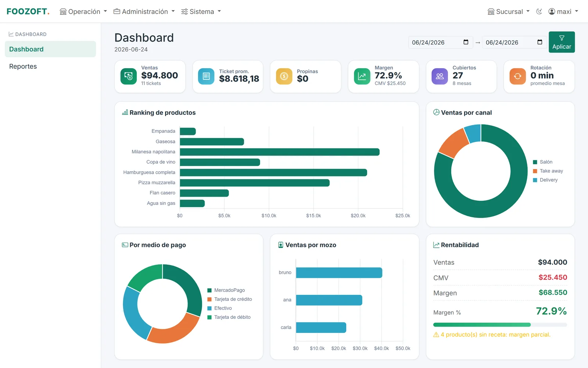Screen dimensions: 588x368
Task: Open the Sucursal branch dropdown
Action: (509, 11)
